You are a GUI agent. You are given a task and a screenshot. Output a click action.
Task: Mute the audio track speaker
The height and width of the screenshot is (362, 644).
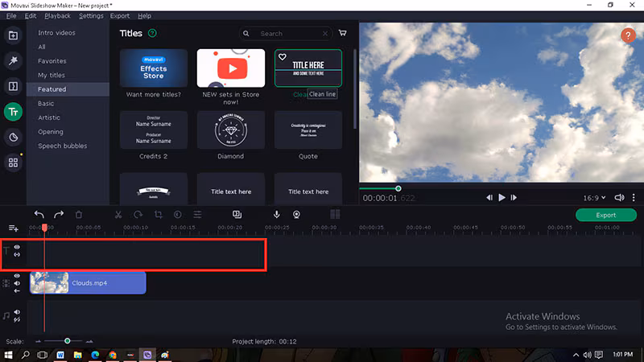(17, 312)
